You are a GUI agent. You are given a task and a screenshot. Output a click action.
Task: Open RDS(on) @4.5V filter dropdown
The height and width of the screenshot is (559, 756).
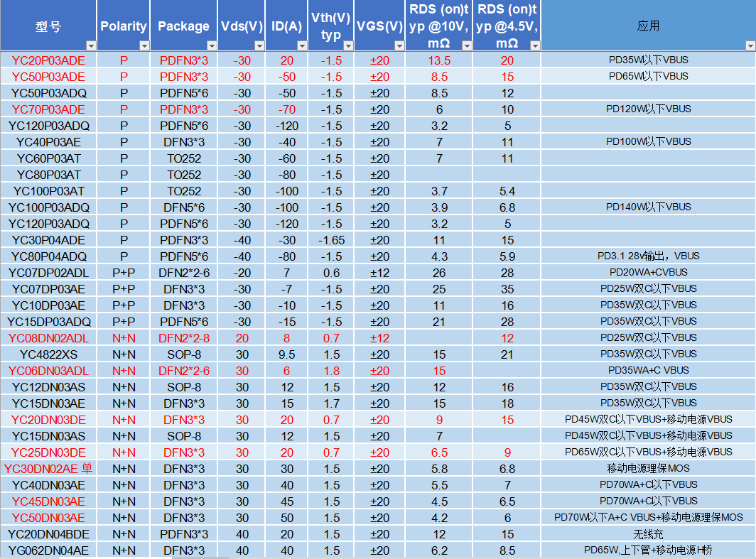point(534,45)
